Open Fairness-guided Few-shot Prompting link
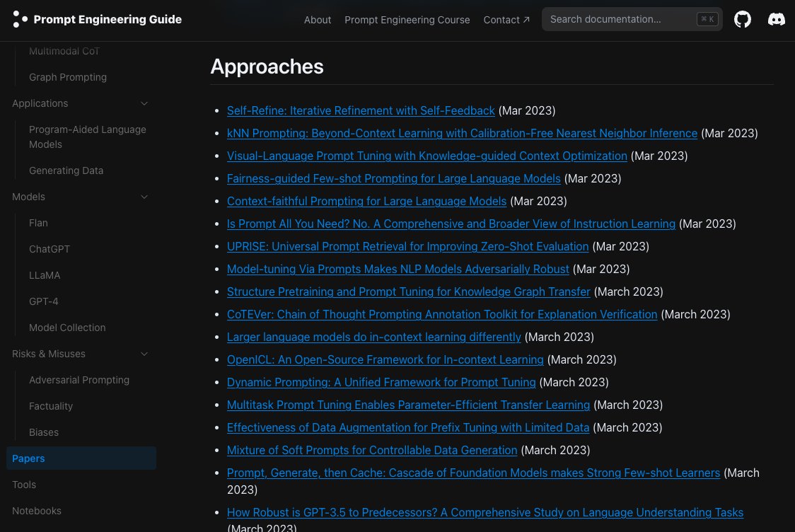This screenshot has width=795, height=532. tap(393, 178)
